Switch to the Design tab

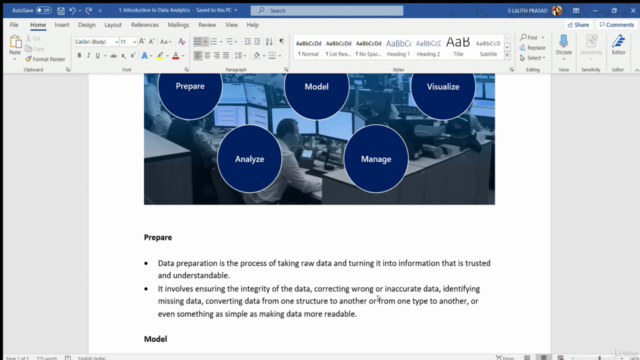click(x=87, y=25)
